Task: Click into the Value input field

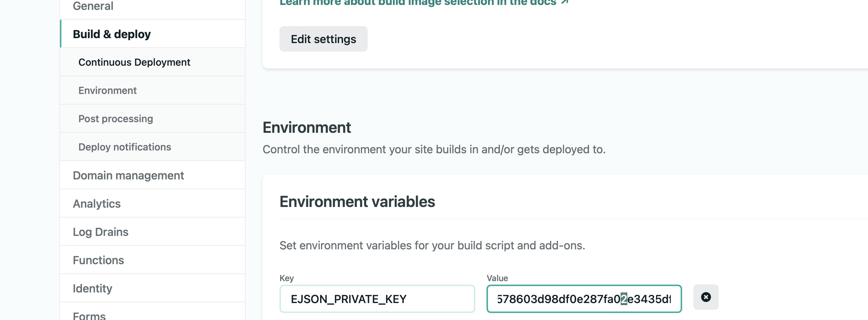Action: [584, 299]
